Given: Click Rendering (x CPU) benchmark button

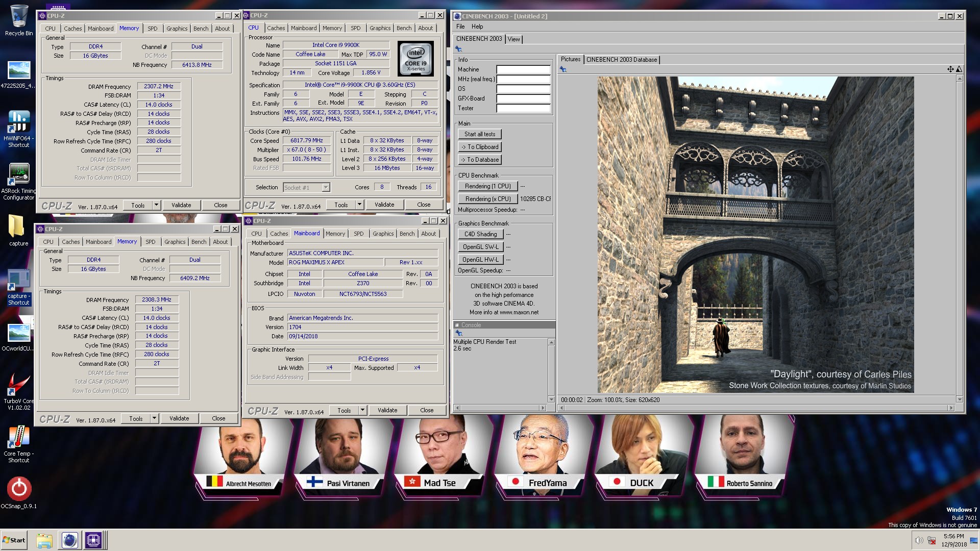Looking at the screenshot, I should coord(487,199).
